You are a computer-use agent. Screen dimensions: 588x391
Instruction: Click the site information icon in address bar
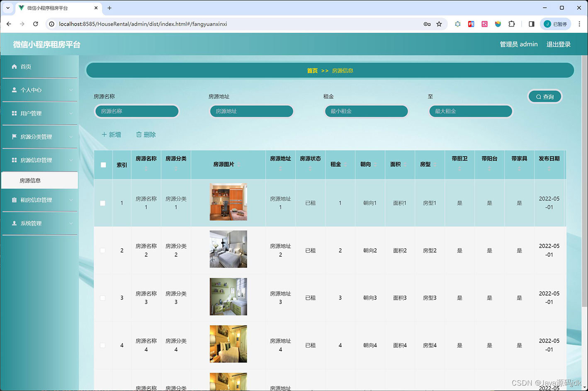pyautogui.click(x=52, y=24)
